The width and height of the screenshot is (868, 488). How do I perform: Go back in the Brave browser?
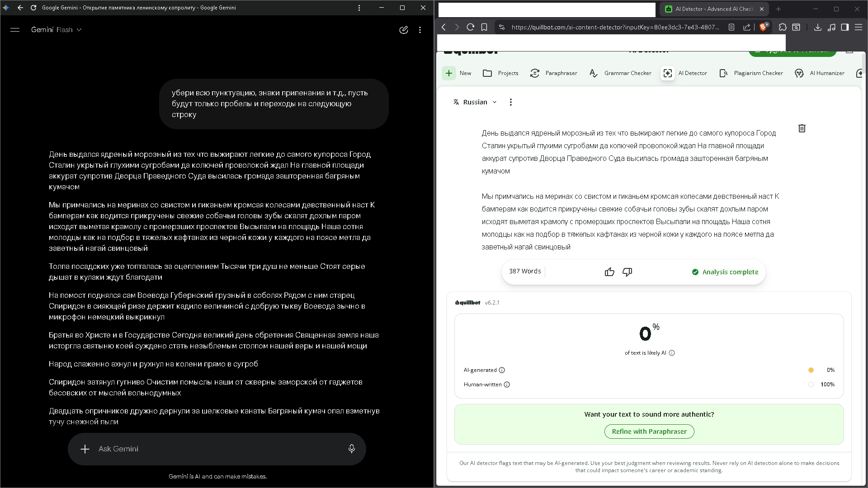tap(443, 27)
